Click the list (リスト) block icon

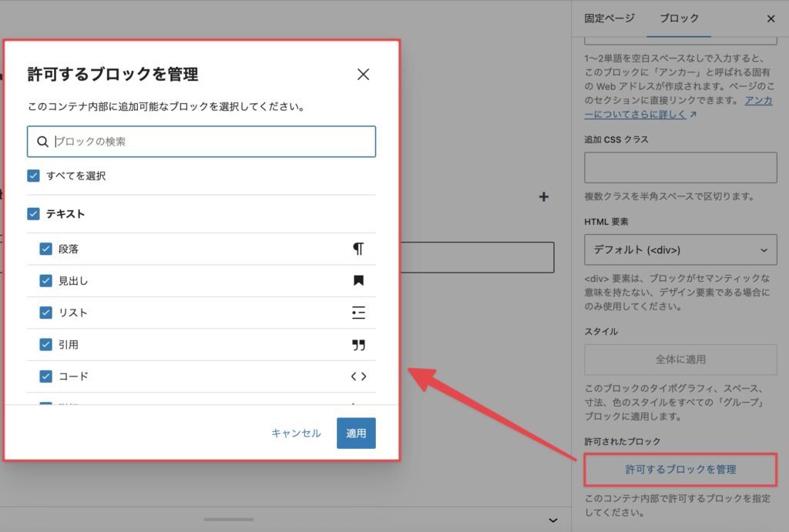click(358, 313)
